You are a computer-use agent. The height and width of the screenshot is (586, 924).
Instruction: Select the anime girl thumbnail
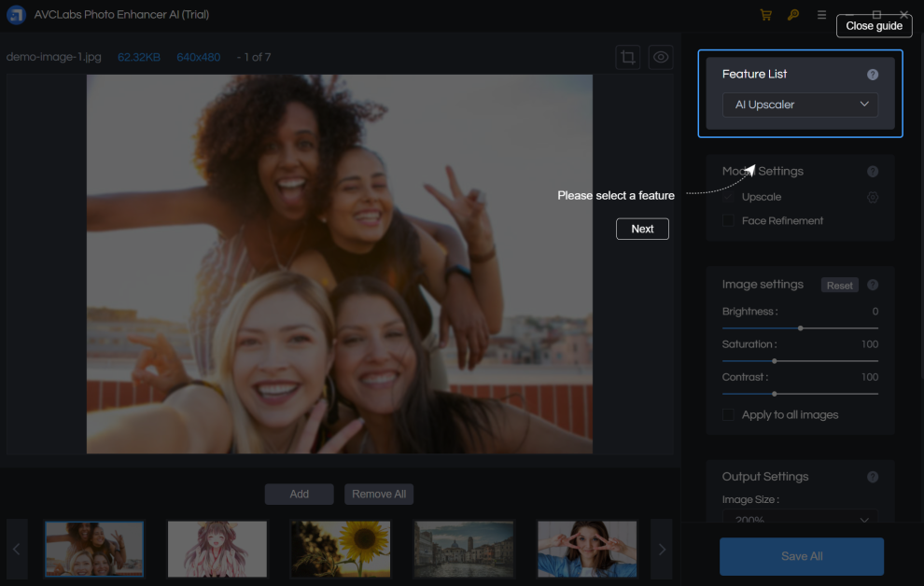[217, 550]
